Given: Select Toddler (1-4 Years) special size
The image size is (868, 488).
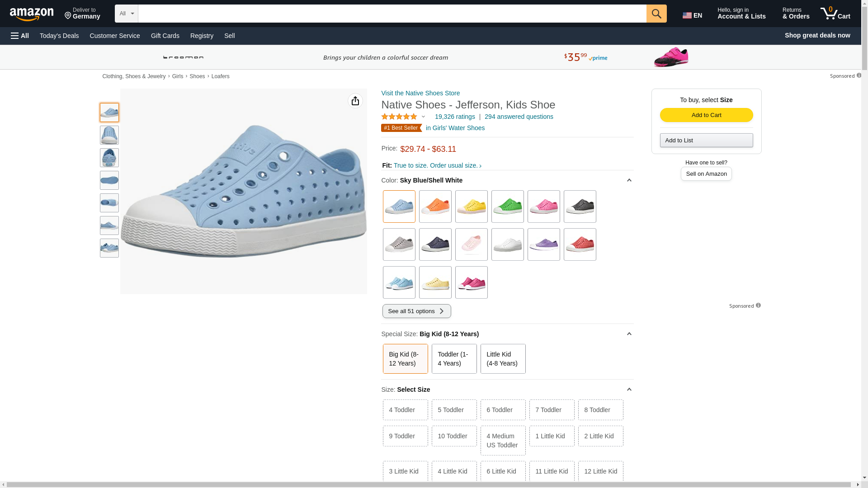Looking at the screenshot, I should [x=454, y=359].
